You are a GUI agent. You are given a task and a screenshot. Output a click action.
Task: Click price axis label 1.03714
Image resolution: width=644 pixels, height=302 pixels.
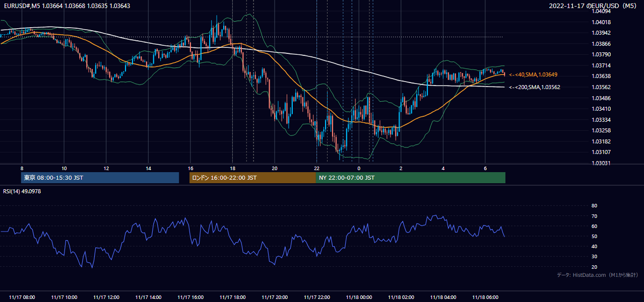coord(601,65)
